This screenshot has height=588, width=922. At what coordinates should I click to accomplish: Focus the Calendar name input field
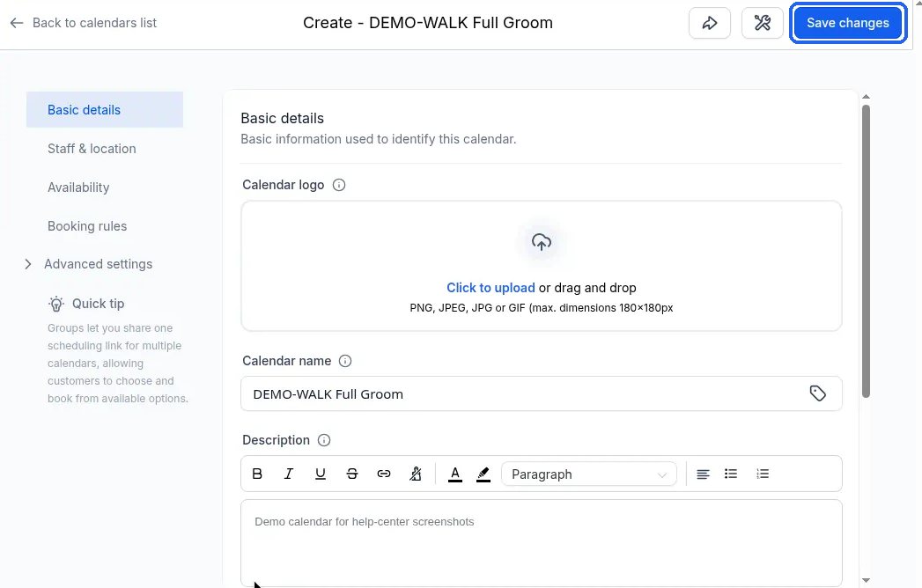[541, 394]
